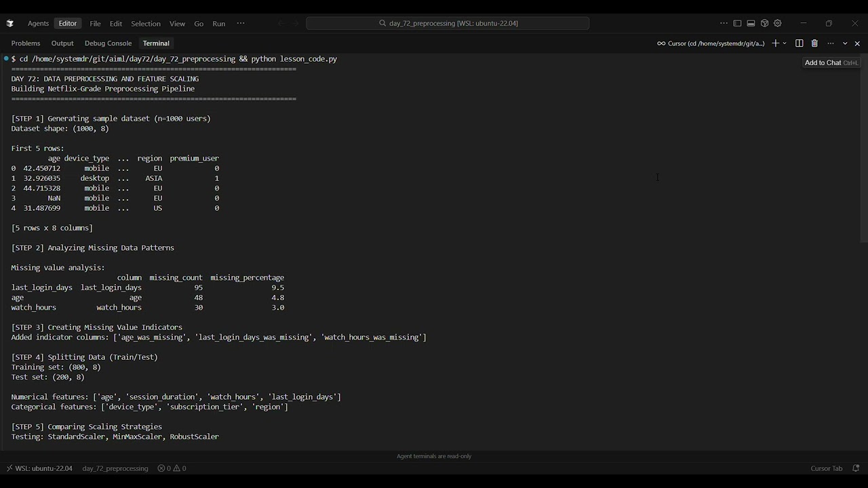Screen dimensions: 868x488
Task: Click the day_72_preprocessing command center search box
Action: coord(448,23)
